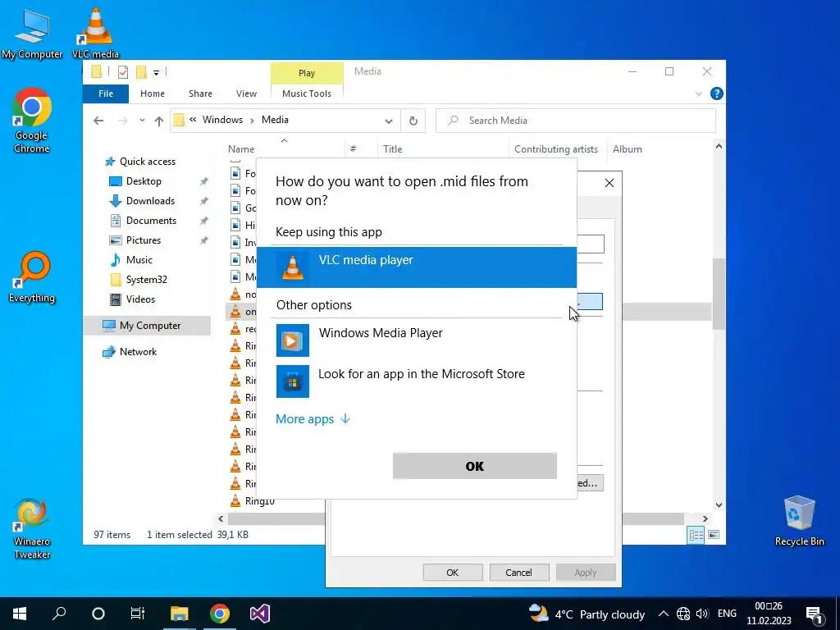This screenshot has height=630, width=840.
Task: Click the Explorer Back arrow
Action: pyautogui.click(x=98, y=121)
